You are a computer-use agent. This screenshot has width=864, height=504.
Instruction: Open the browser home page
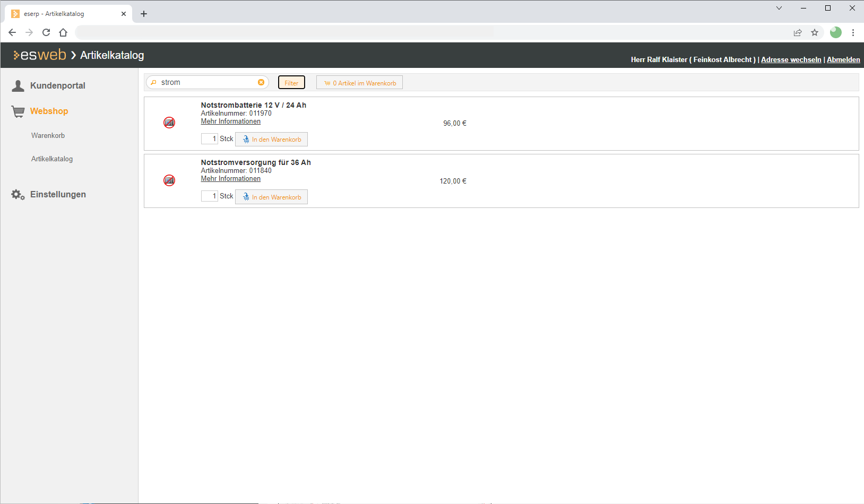click(x=63, y=32)
